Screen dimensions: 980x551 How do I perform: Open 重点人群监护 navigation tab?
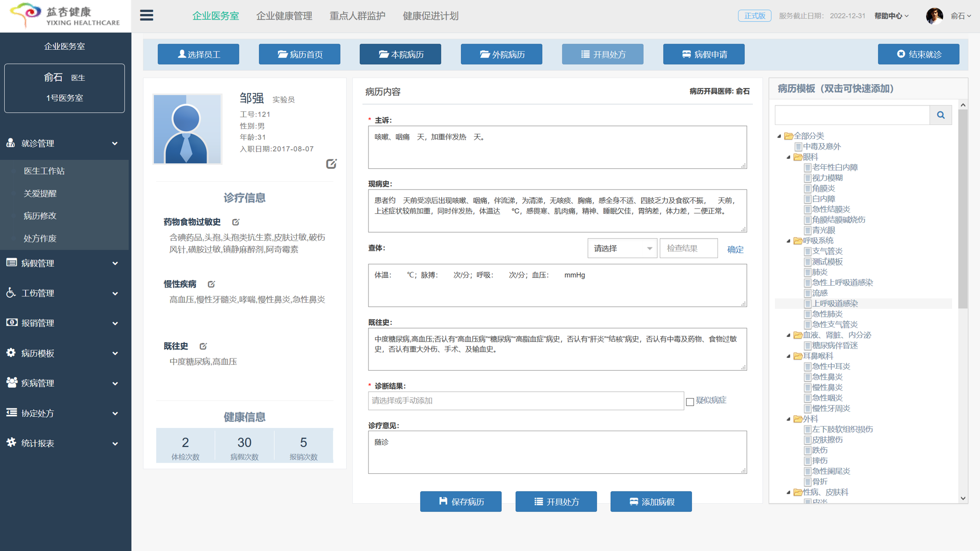[357, 16]
